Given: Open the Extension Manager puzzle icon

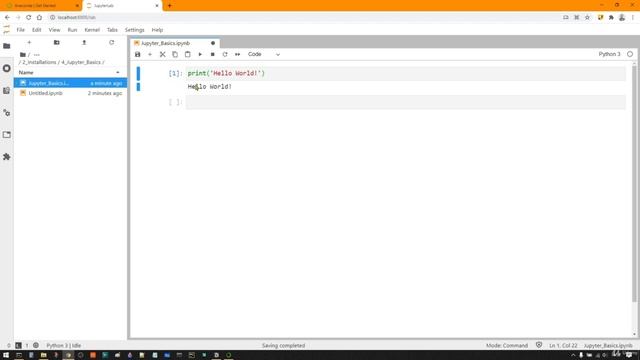Looking at the screenshot, I should click(7, 157).
